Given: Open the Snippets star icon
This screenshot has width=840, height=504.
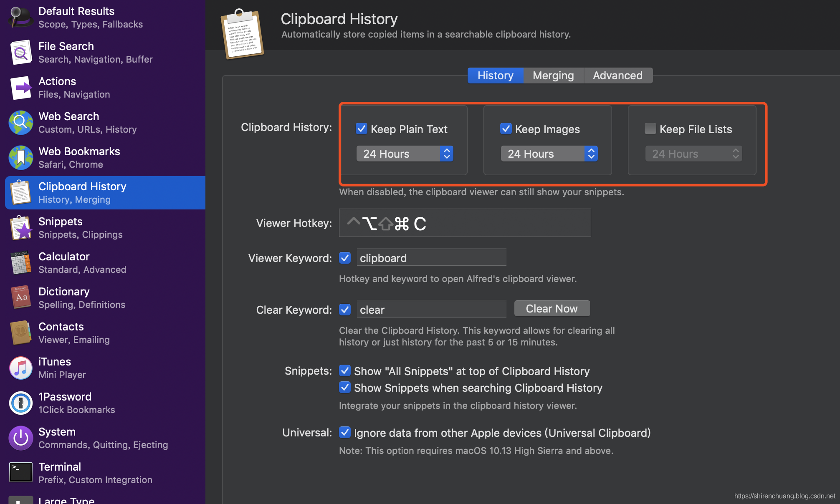Looking at the screenshot, I should 20,228.
